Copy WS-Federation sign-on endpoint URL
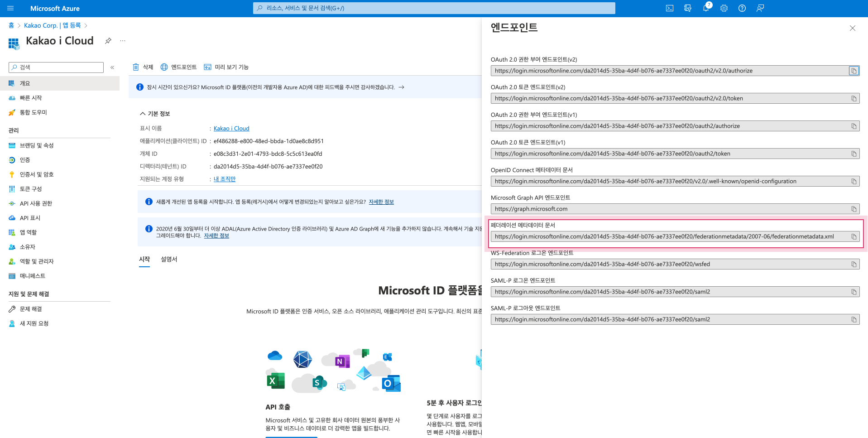Screen dimensions: 868x438 [x=854, y=264]
